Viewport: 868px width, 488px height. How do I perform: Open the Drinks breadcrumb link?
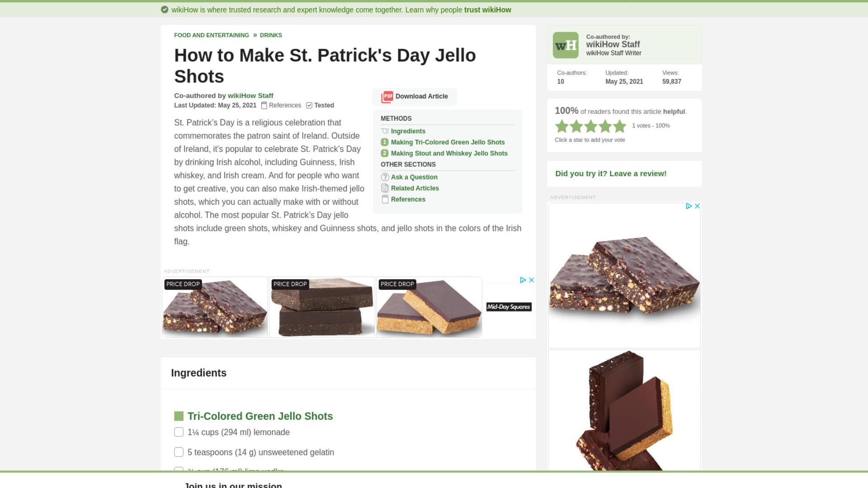[x=271, y=35]
